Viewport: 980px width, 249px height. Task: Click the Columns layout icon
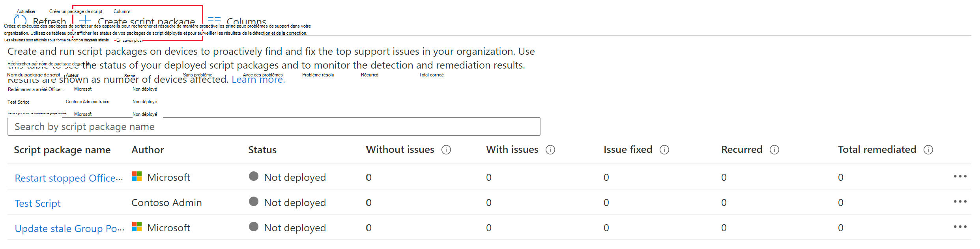[x=214, y=20]
